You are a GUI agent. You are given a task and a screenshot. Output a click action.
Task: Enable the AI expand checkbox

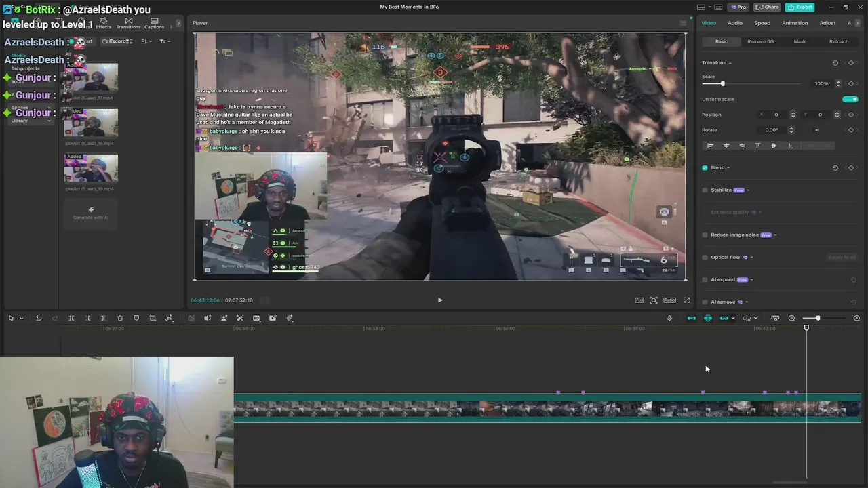coord(705,280)
